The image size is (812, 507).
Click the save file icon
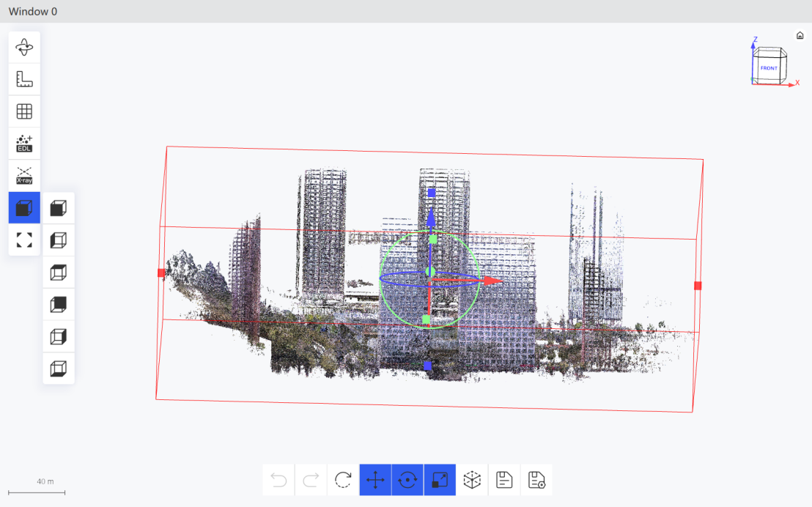504,480
